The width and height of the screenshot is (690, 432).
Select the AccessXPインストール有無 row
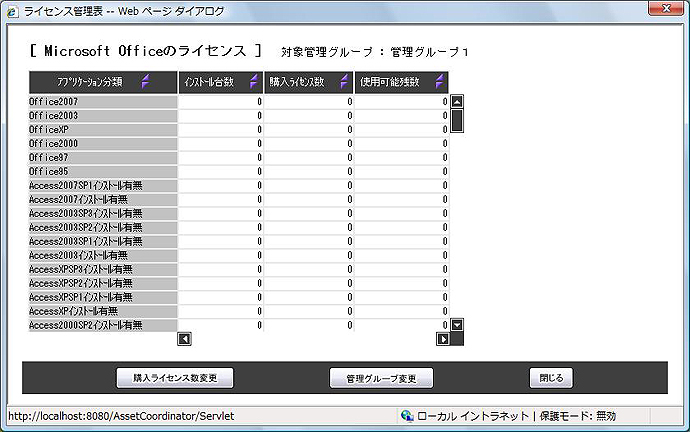tap(239, 311)
